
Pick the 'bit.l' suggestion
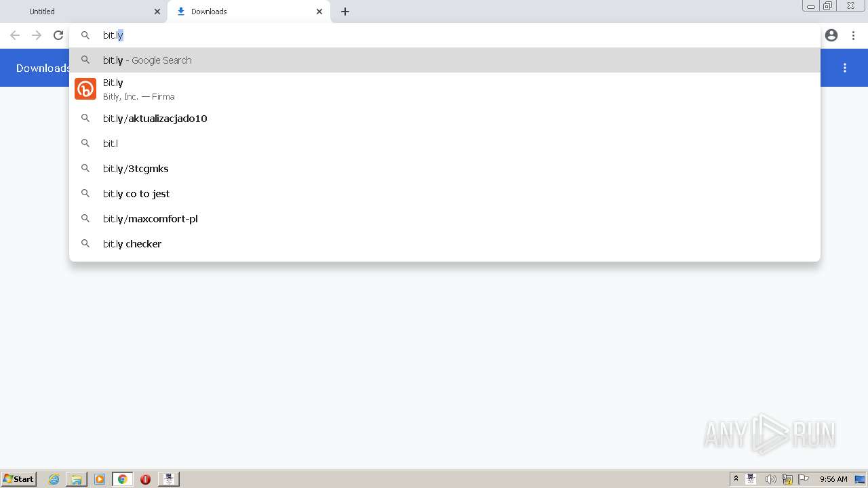click(x=445, y=144)
